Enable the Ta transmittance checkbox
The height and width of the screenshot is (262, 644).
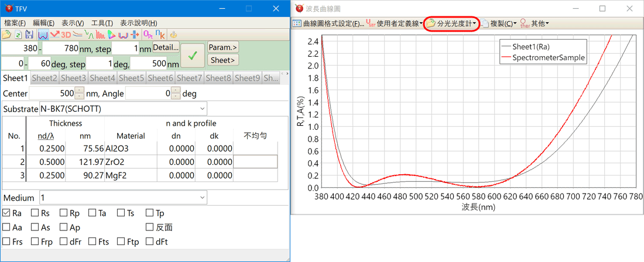coord(93,213)
